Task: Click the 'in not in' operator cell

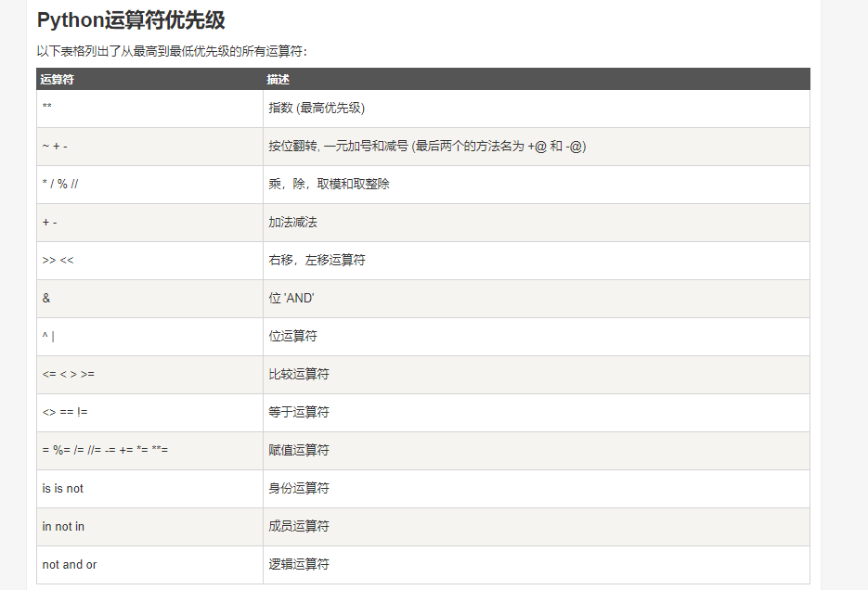Action: (x=149, y=527)
